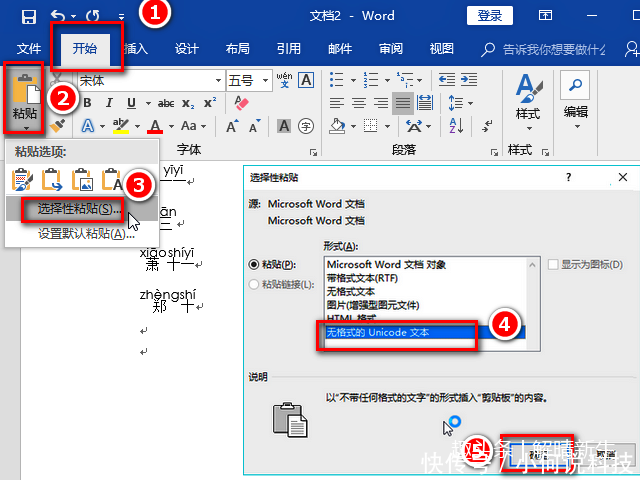The width and height of the screenshot is (640, 480).
Task: Select the Format Painter brush
Action: click(58, 126)
